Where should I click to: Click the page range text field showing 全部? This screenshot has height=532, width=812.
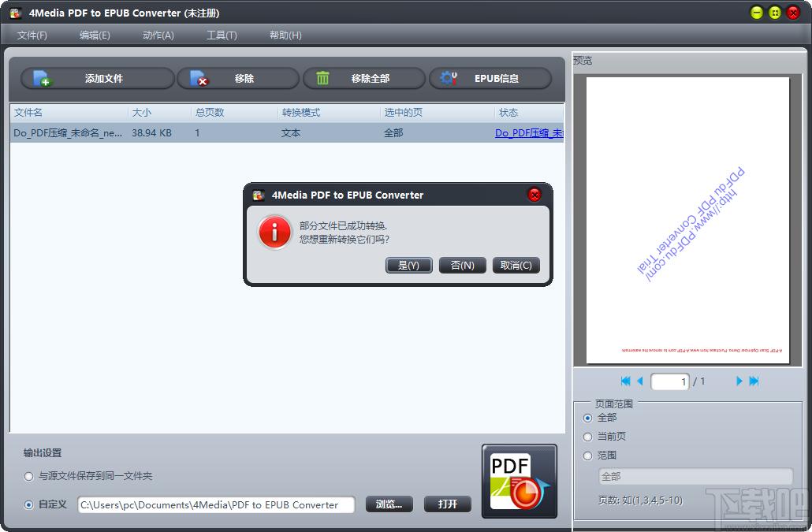coord(695,476)
